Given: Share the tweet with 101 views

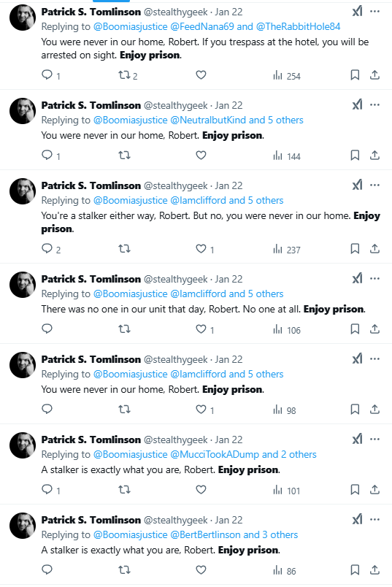Looking at the screenshot, I should (x=374, y=490).
